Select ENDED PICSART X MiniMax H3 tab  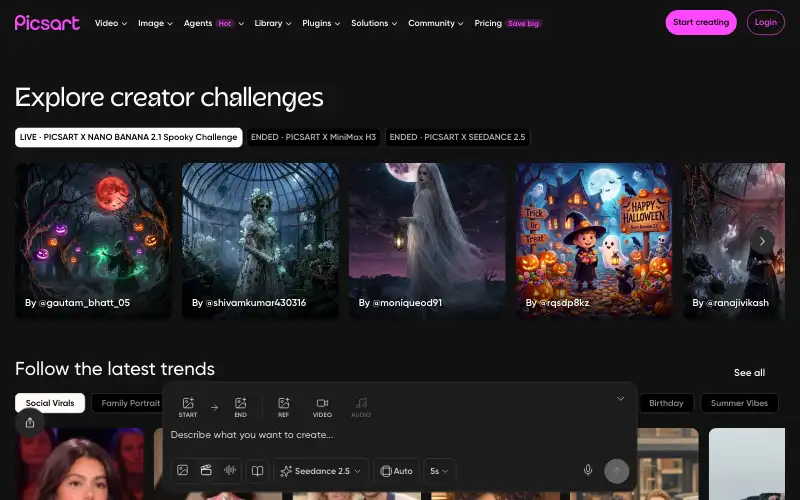tap(313, 137)
